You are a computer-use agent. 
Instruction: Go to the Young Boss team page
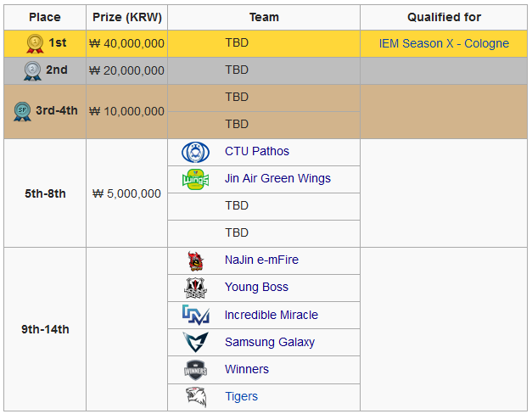pyautogui.click(x=256, y=287)
